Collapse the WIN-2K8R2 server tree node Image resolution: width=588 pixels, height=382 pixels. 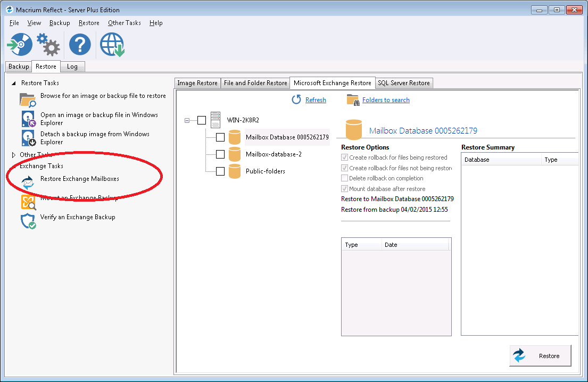pyautogui.click(x=187, y=120)
